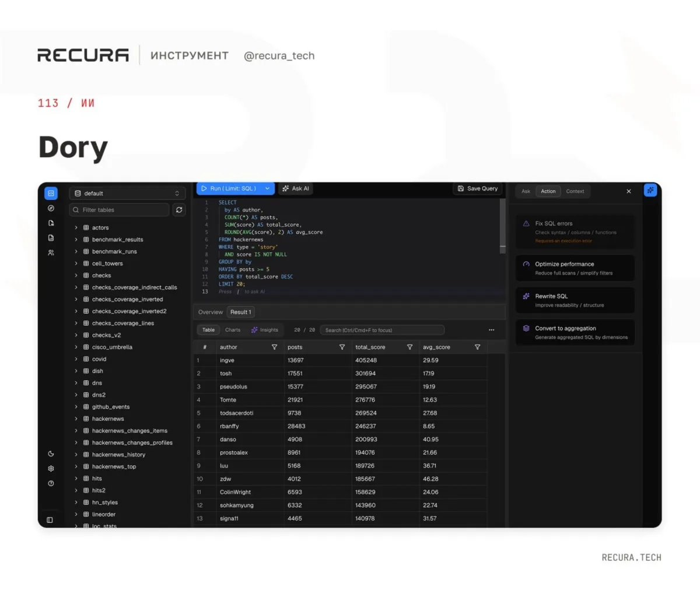
Task: Choose the Fix SQL errors action
Action: tap(575, 232)
